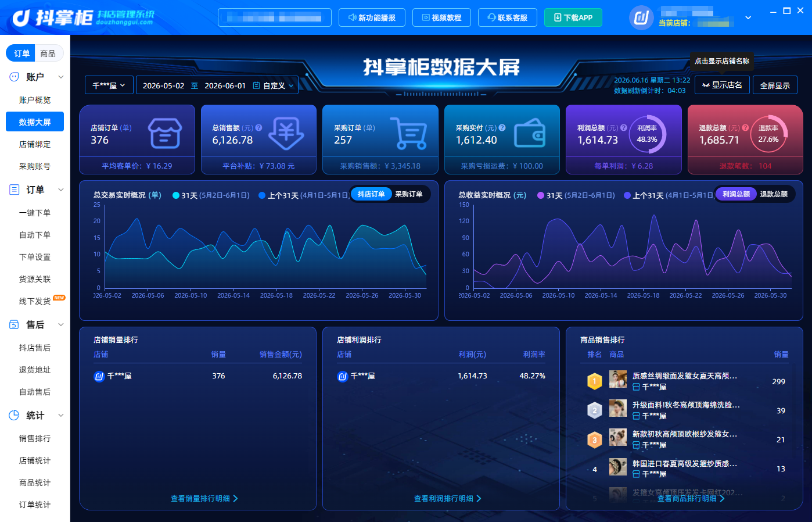Switch chart to 抖店订单 view
The image size is (812, 522).
coord(371,194)
